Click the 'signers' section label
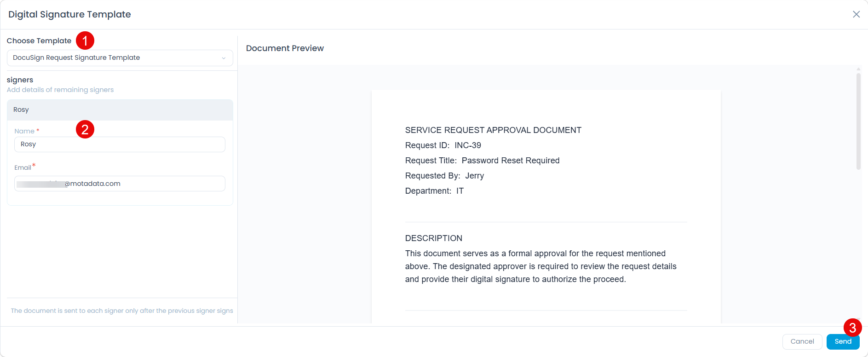The image size is (868, 357). click(x=20, y=80)
